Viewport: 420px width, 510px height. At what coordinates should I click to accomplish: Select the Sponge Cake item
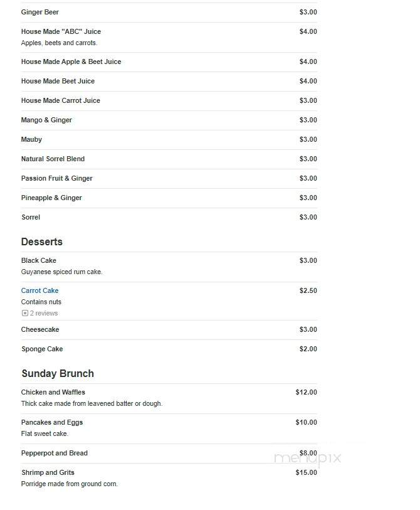tap(42, 349)
